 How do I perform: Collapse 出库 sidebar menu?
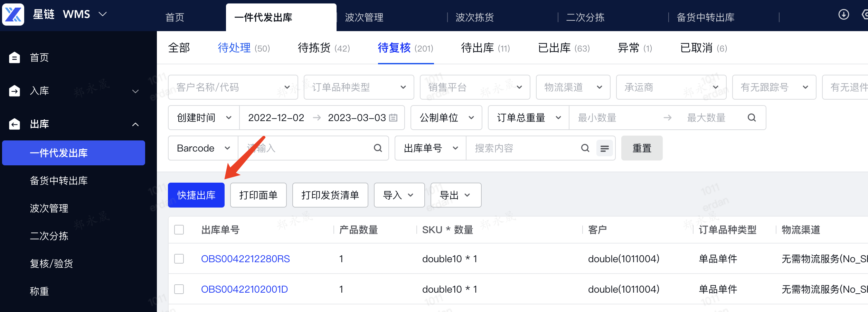135,125
